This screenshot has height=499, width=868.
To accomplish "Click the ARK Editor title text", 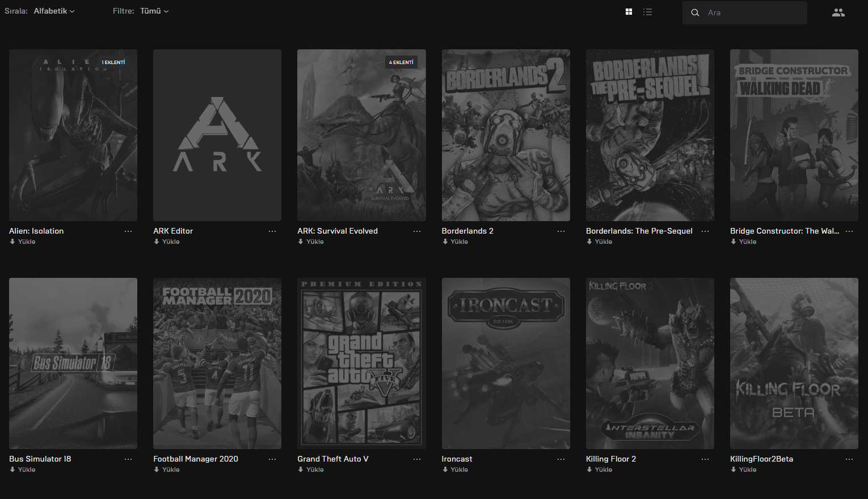I will click(173, 231).
